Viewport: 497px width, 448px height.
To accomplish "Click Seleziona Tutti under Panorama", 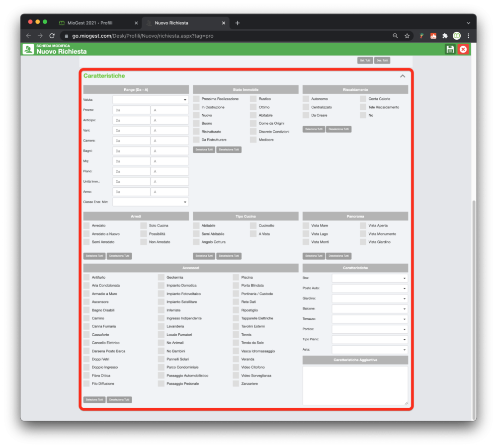I will 314,256.
